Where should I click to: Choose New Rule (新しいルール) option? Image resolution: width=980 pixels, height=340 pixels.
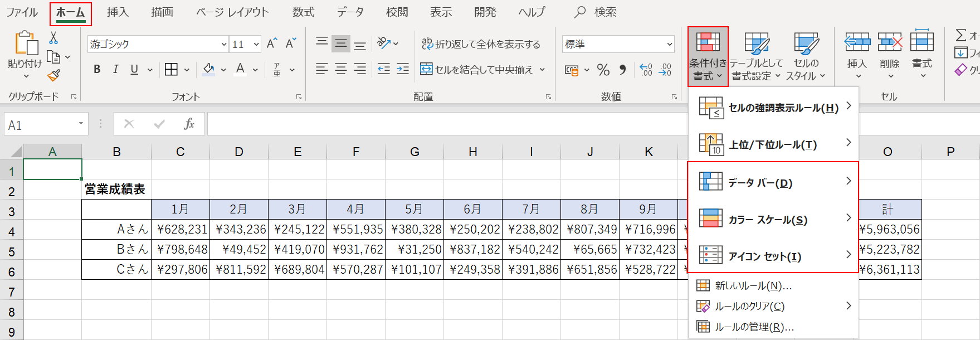click(x=753, y=286)
